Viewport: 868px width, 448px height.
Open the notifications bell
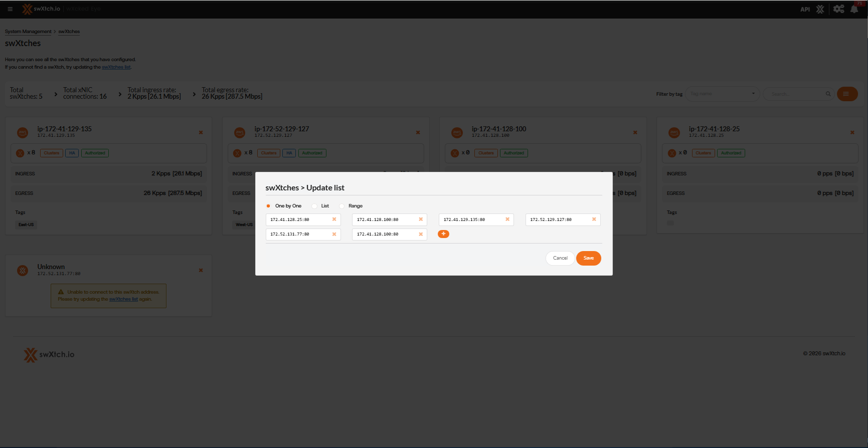[854, 9]
